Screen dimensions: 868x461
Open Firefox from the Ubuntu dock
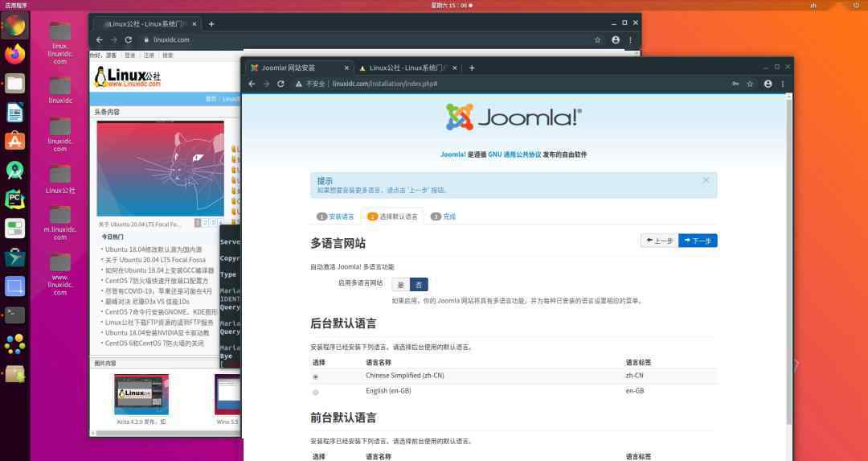(x=15, y=54)
